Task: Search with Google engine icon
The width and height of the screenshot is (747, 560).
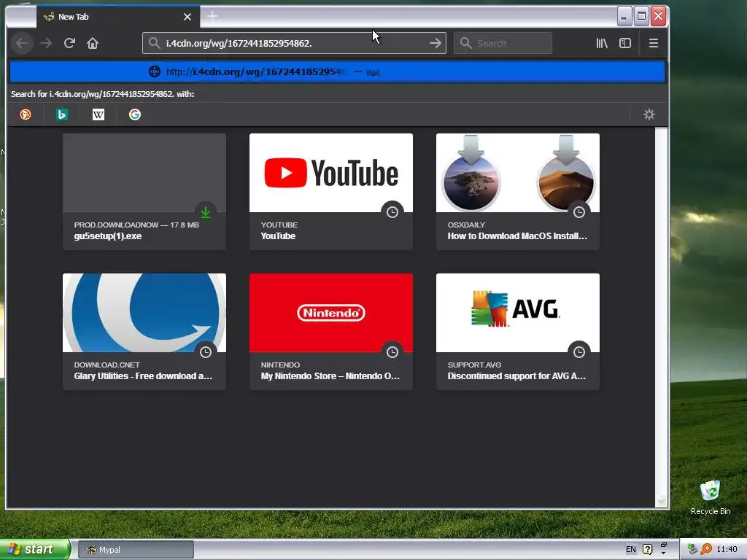Action: [135, 114]
